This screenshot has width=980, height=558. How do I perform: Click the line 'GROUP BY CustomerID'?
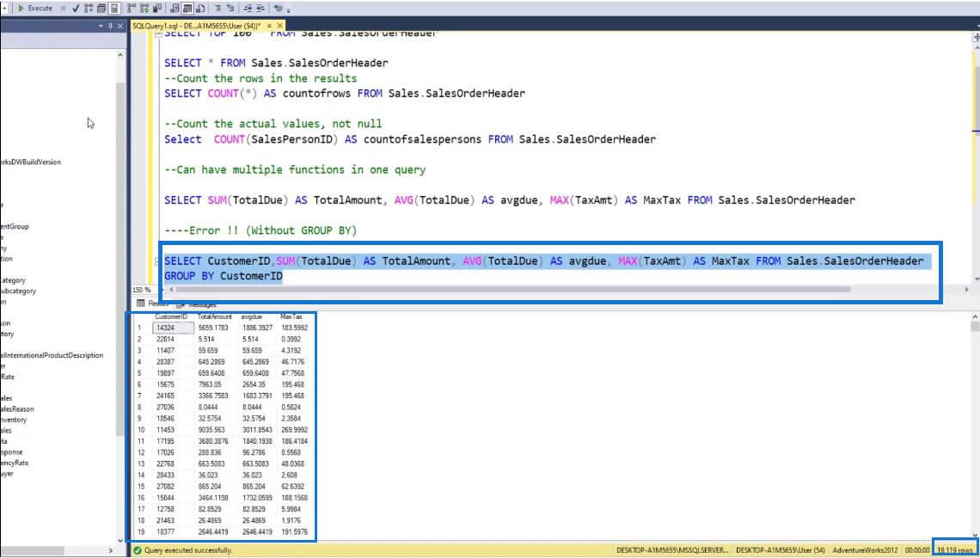click(x=224, y=276)
